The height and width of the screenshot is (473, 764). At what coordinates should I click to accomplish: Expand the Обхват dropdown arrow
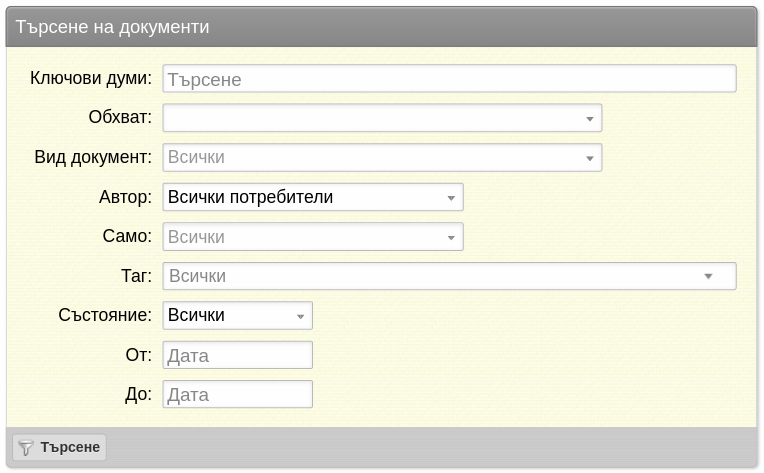point(590,119)
